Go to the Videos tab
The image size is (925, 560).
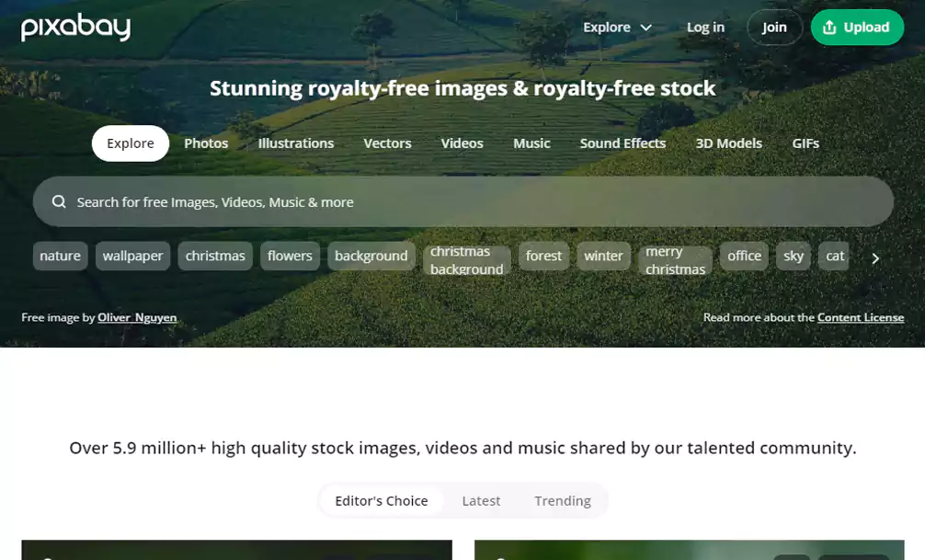click(x=462, y=143)
